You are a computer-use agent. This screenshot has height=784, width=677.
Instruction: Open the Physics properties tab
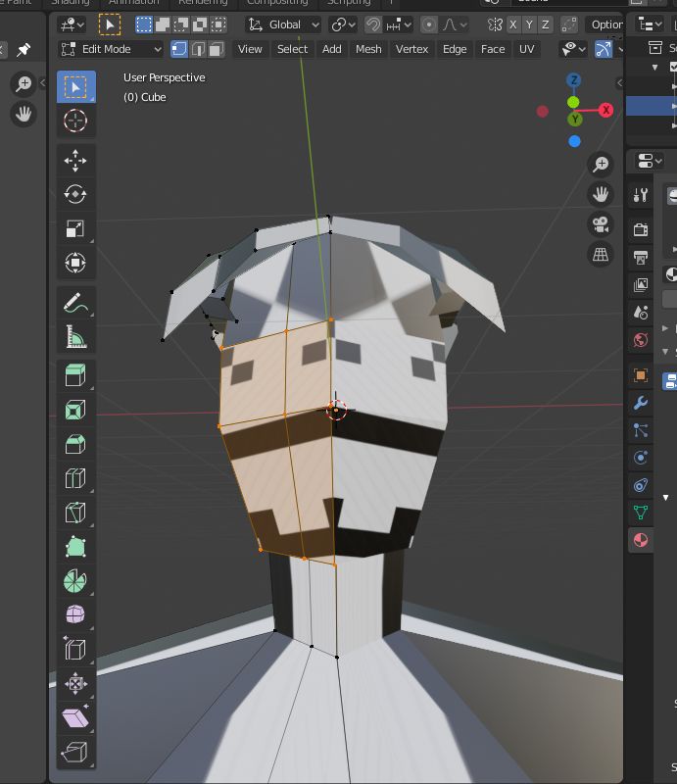pos(641,458)
